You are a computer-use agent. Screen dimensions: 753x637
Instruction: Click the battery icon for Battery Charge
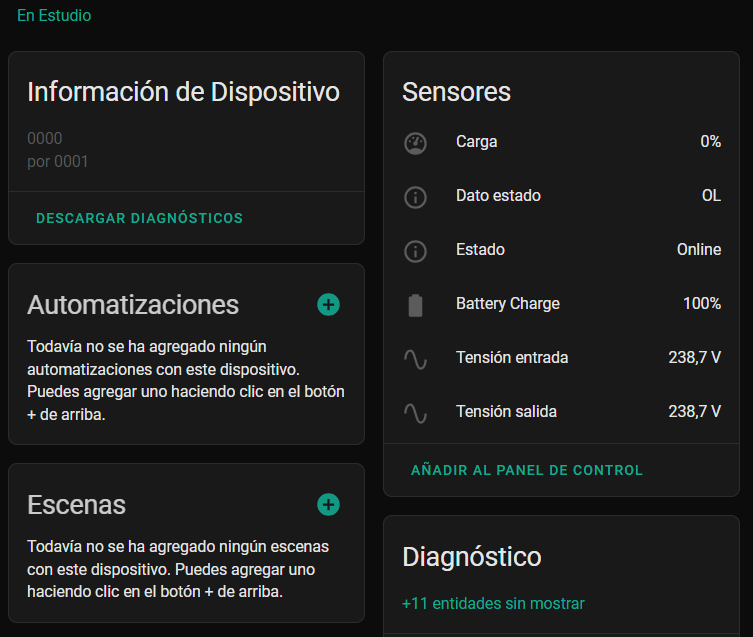click(415, 305)
